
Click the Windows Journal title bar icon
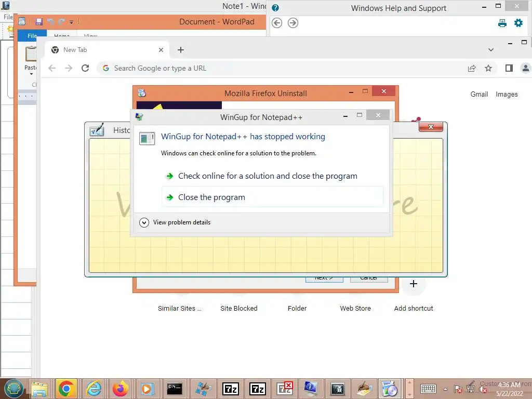point(5,5)
